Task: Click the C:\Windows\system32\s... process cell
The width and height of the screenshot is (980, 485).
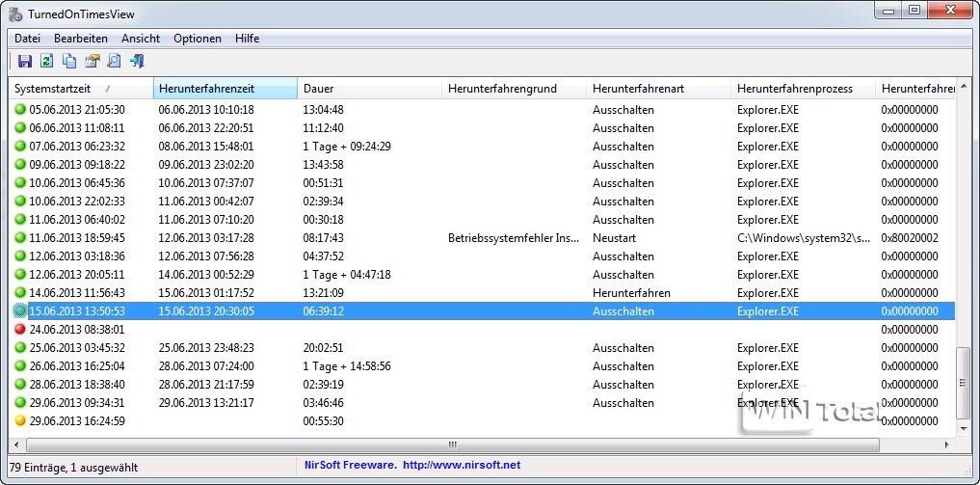Action: click(803, 238)
